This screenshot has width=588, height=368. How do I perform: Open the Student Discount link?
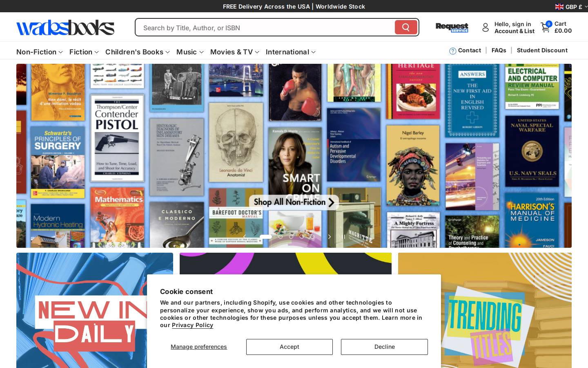(x=542, y=50)
